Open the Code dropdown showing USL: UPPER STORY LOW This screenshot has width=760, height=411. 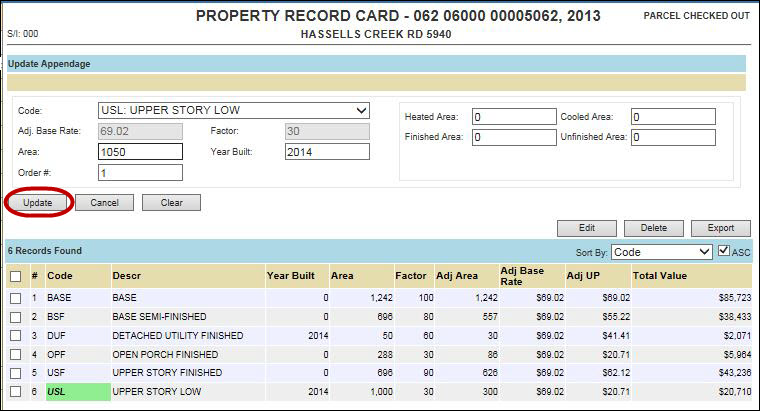coord(234,110)
